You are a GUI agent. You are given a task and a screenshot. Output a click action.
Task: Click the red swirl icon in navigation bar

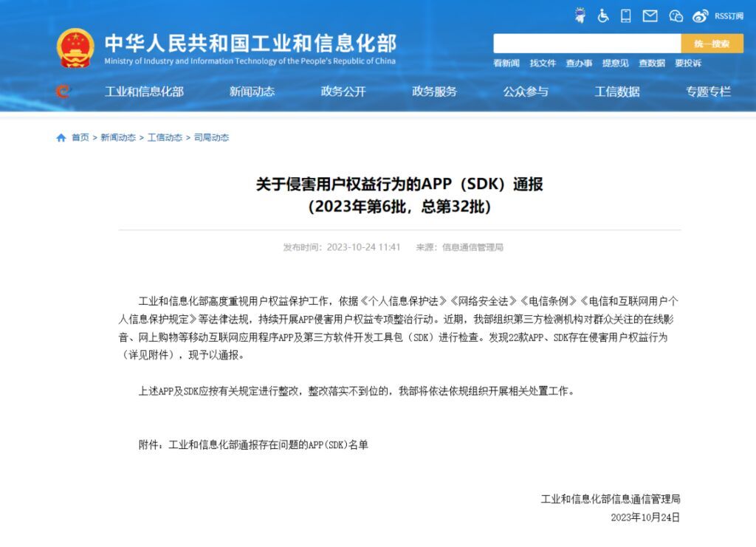pyautogui.click(x=63, y=92)
